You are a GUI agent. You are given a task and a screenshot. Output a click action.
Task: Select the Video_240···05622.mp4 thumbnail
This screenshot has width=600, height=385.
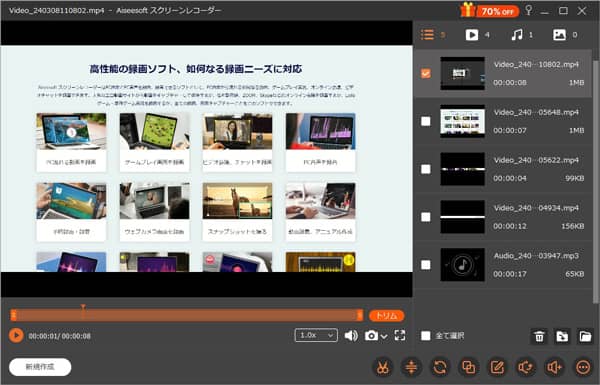coord(462,169)
